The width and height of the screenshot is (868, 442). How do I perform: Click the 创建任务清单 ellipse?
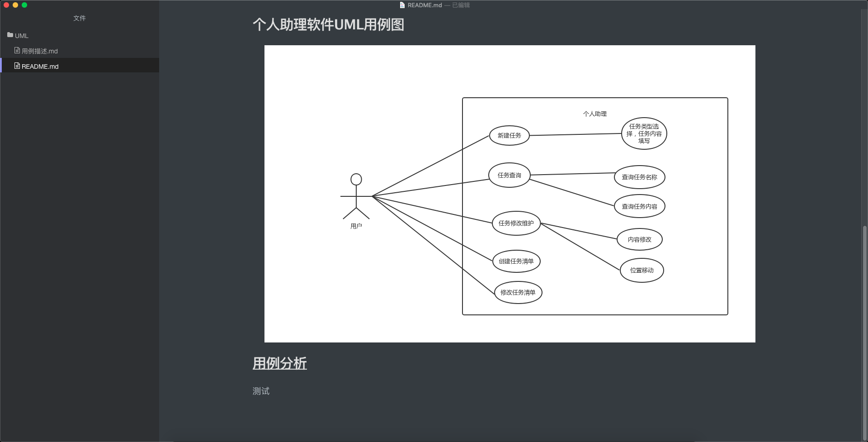516,261
